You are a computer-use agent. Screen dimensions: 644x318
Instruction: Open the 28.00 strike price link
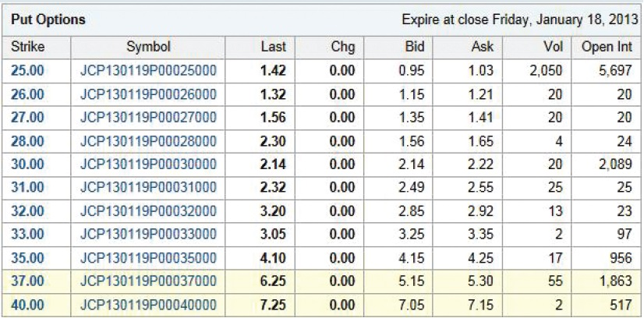pos(27,141)
